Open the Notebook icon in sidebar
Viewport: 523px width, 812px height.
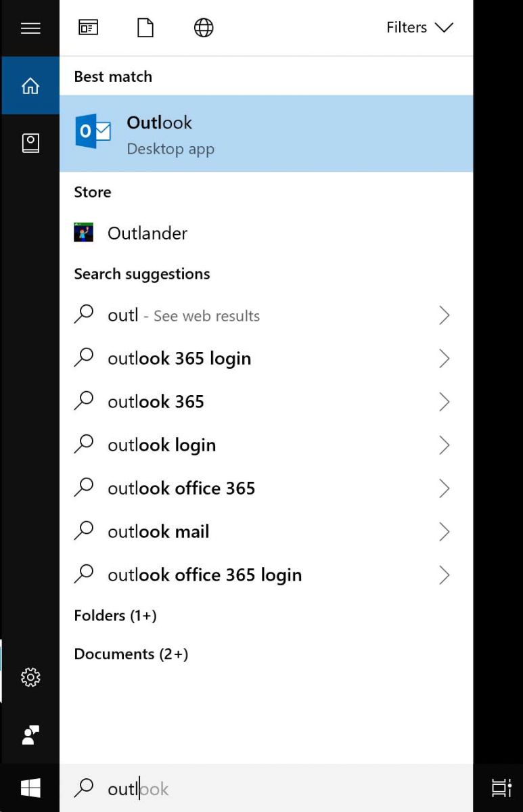point(30,143)
